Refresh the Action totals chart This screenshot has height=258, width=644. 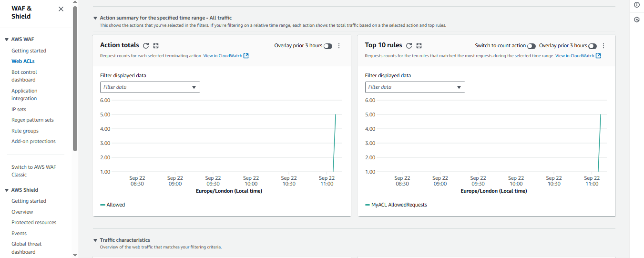point(146,46)
